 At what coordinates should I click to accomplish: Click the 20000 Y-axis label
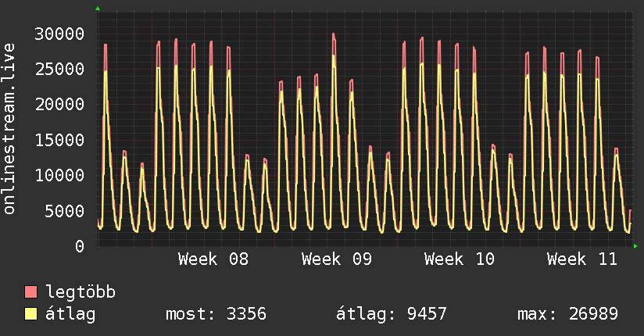[x=60, y=105]
